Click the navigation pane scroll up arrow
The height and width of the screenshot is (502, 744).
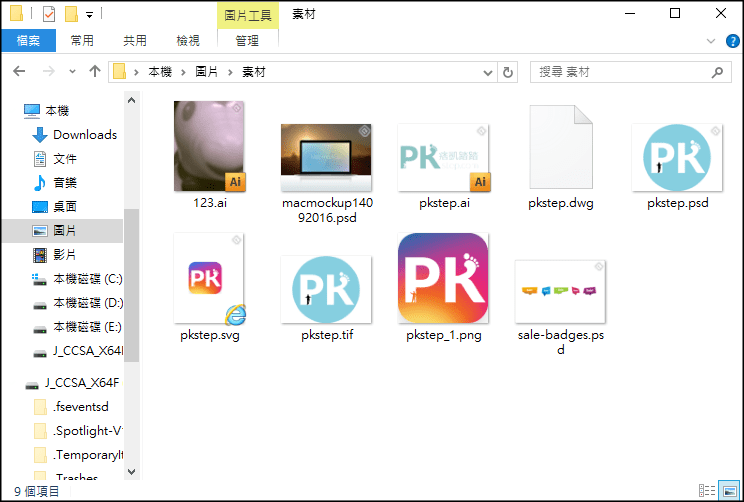[131, 100]
